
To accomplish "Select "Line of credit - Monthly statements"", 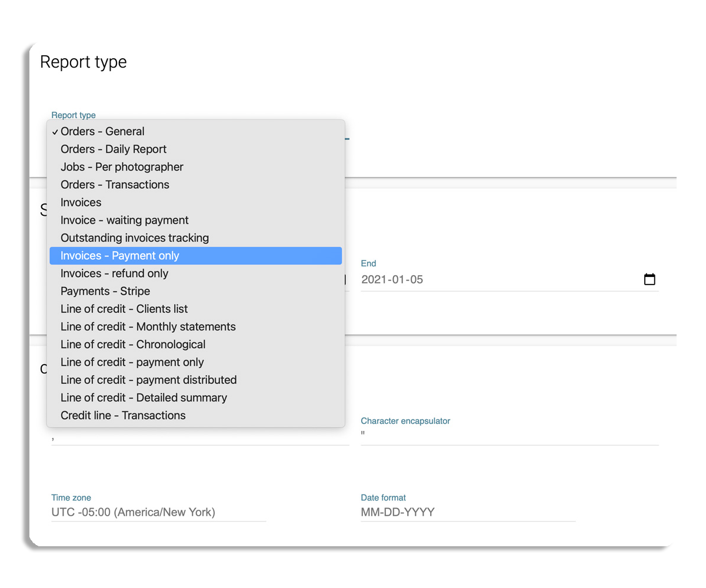I will [148, 327].
